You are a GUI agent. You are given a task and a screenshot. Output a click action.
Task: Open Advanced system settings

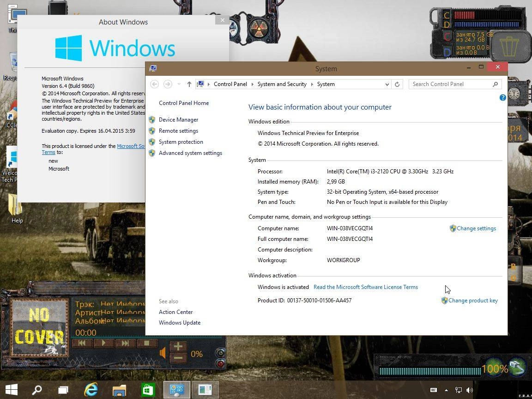[x=190, y=153]
